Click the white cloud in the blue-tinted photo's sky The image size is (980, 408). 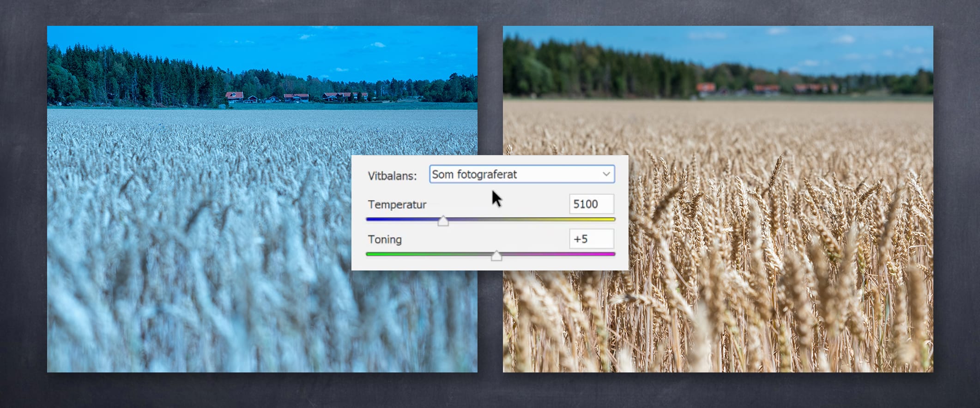(377, 45)
